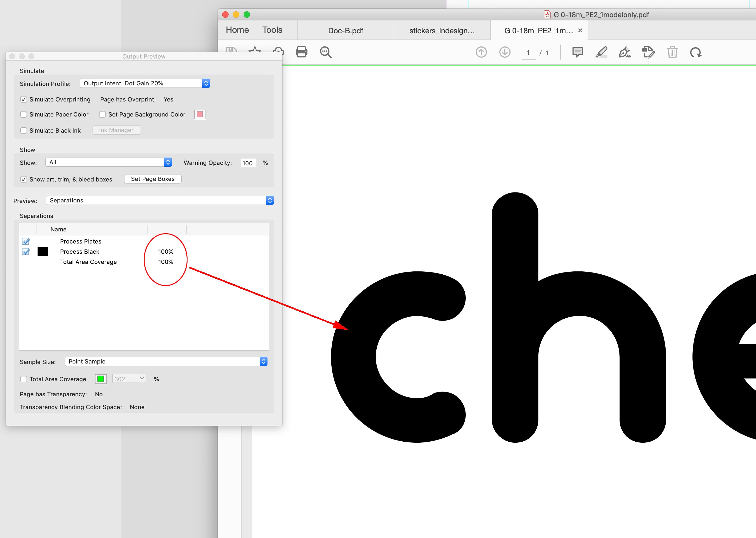
Task: Switch to the Doc-B.pdf tab
Action: [x=345, y=31]
